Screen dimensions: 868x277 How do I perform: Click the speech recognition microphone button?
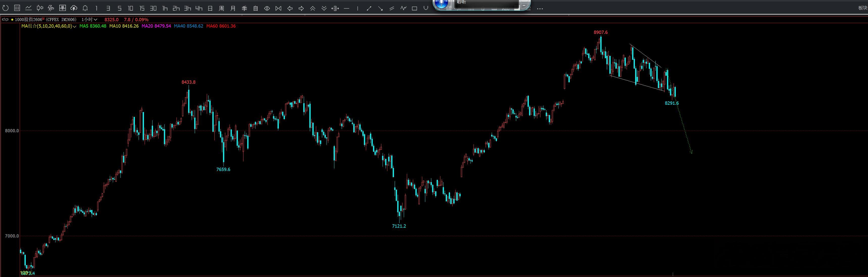pos(441,4)
